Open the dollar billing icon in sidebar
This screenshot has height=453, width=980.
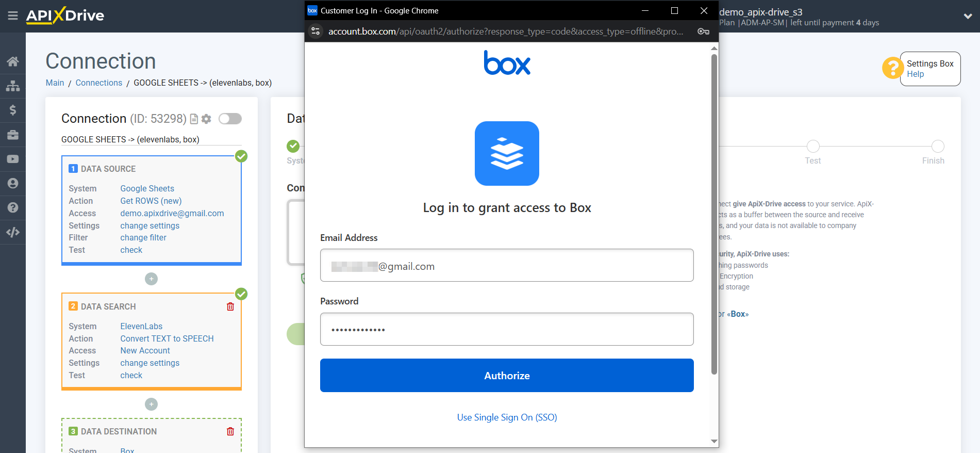(13, 110)
